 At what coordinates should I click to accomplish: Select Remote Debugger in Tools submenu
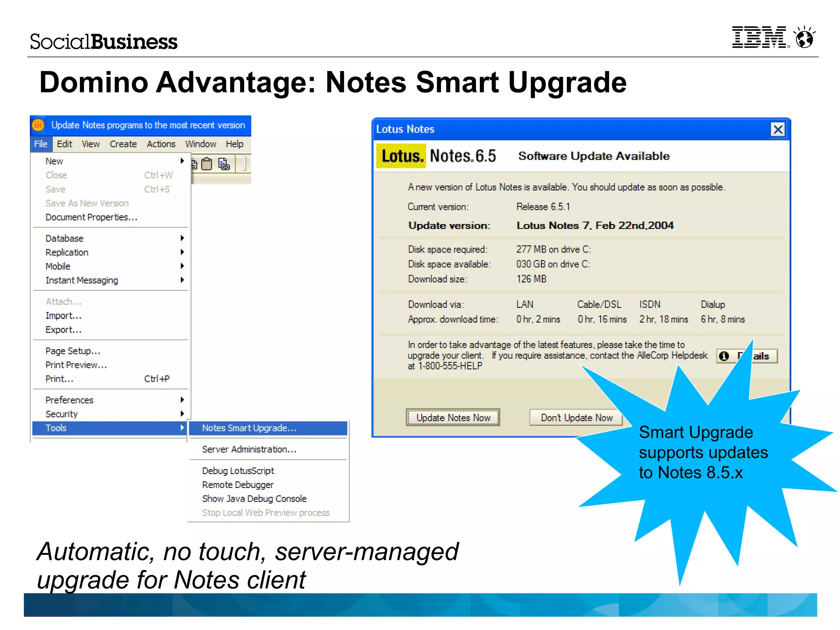coord(268,485)
